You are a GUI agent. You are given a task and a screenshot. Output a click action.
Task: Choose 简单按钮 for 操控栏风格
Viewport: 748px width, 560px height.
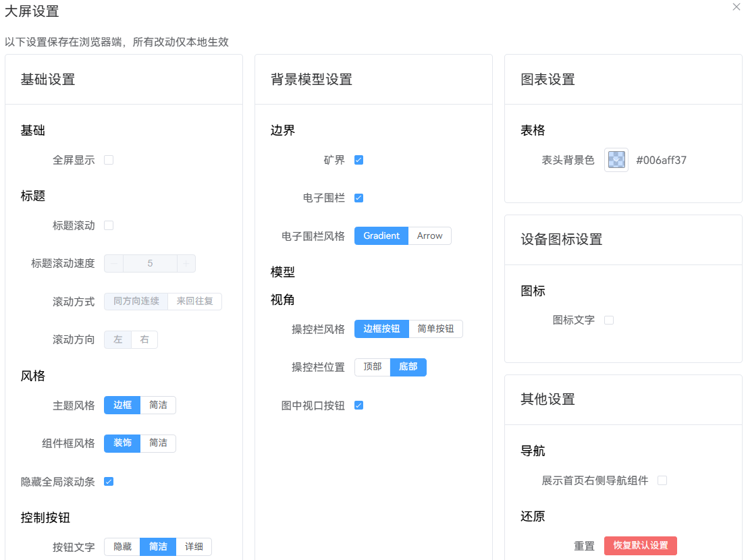pyautogui.click(x=435, y=329)
